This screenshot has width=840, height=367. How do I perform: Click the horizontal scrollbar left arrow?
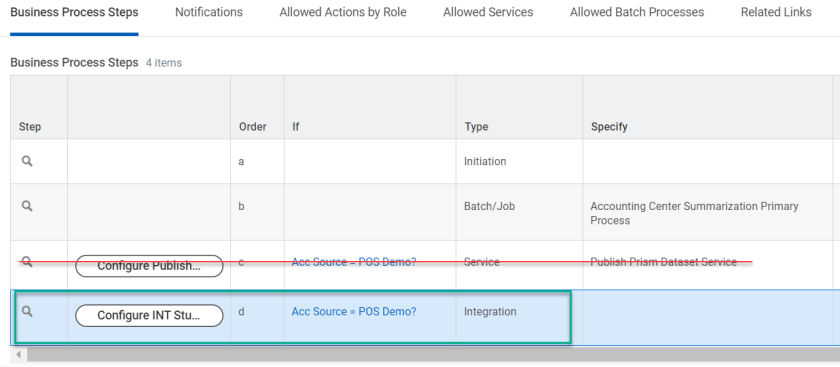(19, 354)
